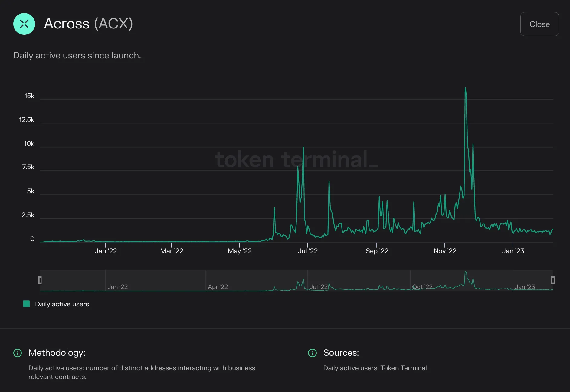Grab the right range navigator handle
This screenshot has width=570, height=392.
pos(553,280)
